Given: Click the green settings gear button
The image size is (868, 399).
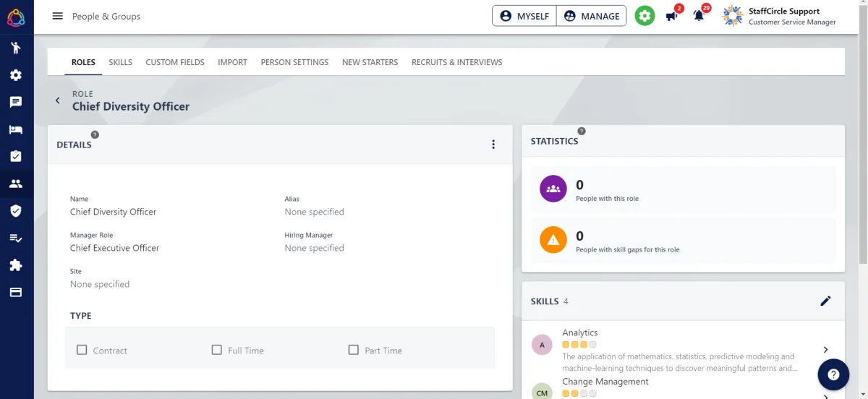Looking at the screenshot, I should click(644, 16).
